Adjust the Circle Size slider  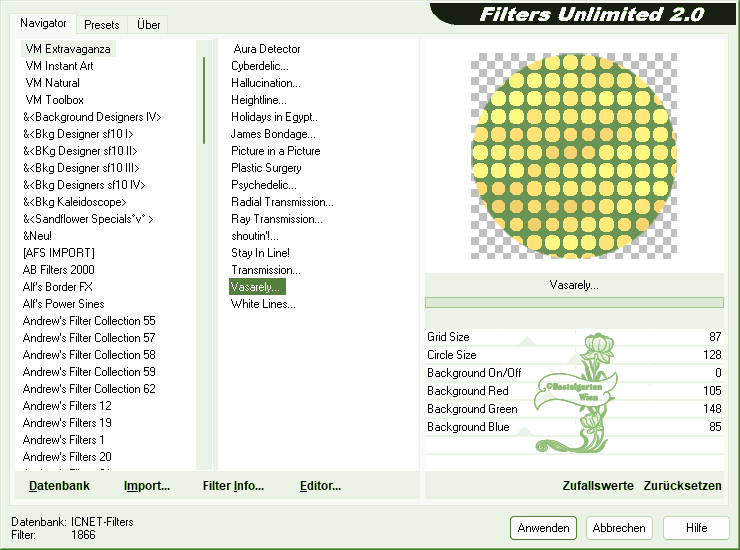point(574,355)
